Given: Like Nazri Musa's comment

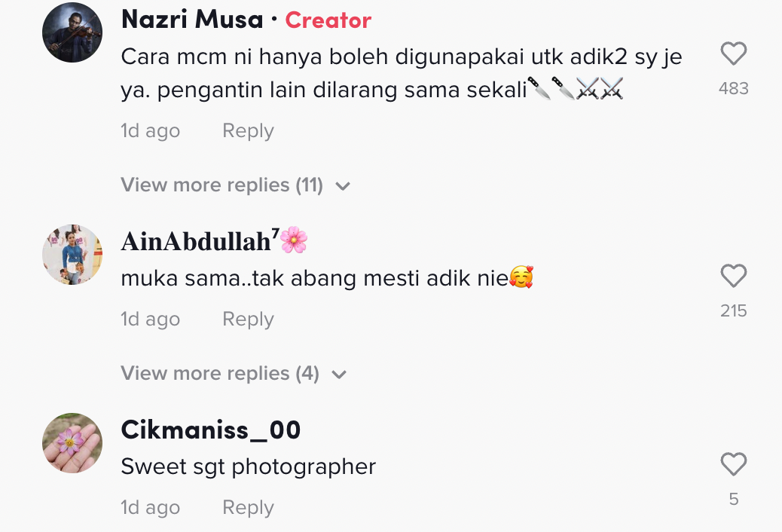Looking at the screenshot, I should (733, 54).
